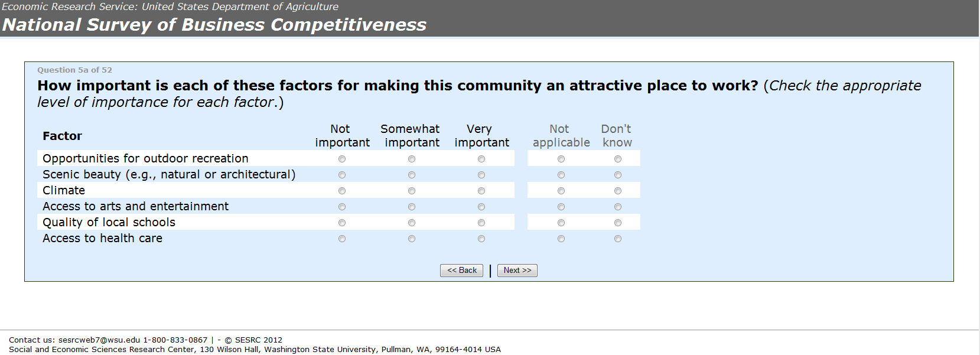Select Not important for outdoor recreation
This screenshot has height=355, width=980.
click(342, 159)
